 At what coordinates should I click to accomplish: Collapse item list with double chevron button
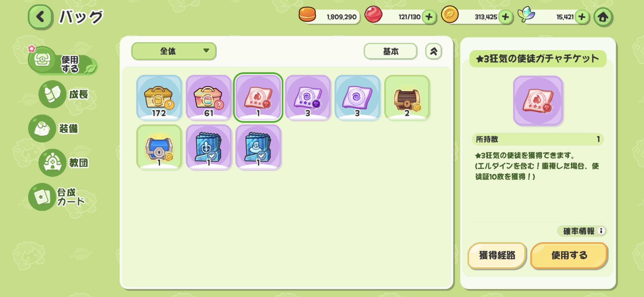tap(433, 51)
